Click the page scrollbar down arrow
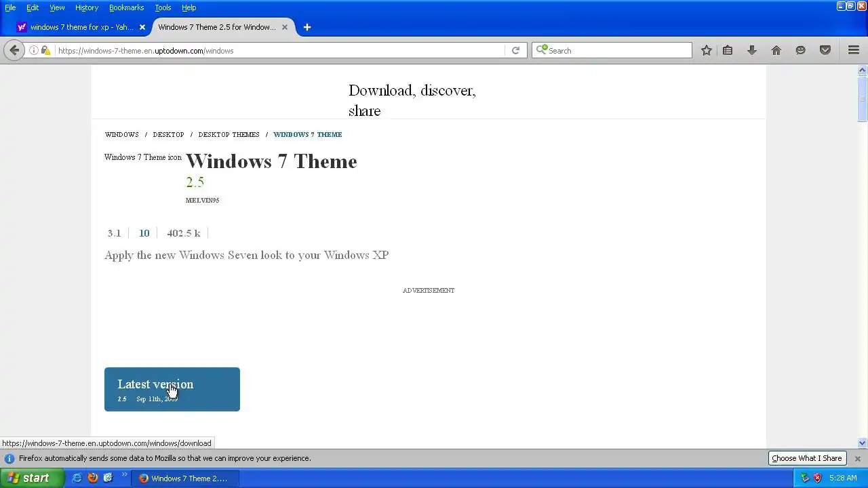Image resolution: width=868 pixels, height=488 pixels. 863,443
